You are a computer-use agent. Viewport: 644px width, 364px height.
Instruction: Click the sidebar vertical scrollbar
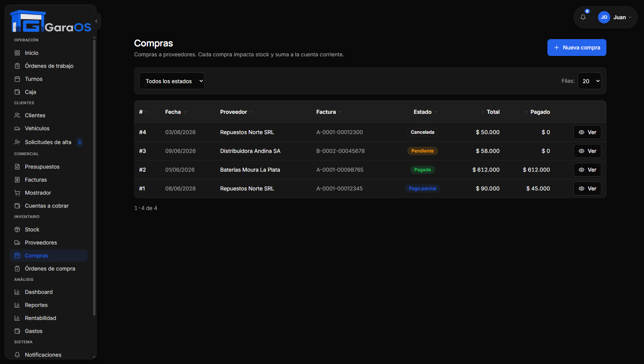pyautogui.click(x=94, y=178)
